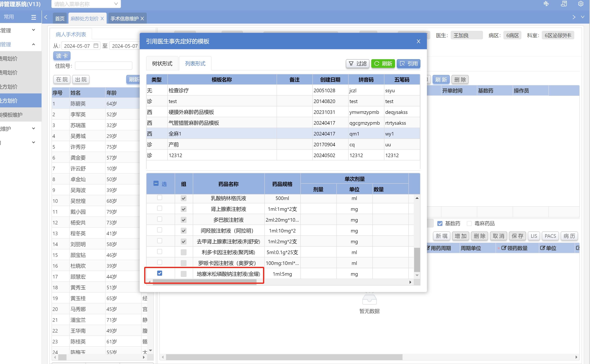
Task: Click the chart-edit icon in top bar
Action: 546,4
